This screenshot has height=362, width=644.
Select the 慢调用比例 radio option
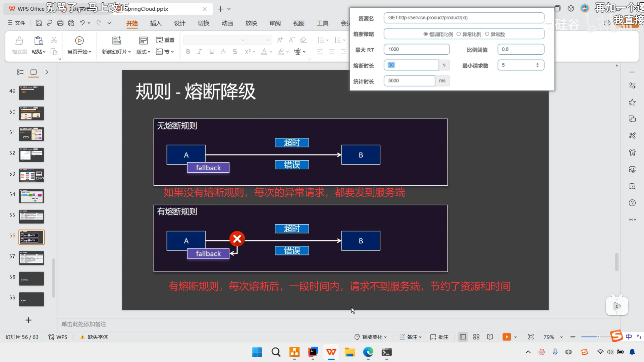coord(426,34)
